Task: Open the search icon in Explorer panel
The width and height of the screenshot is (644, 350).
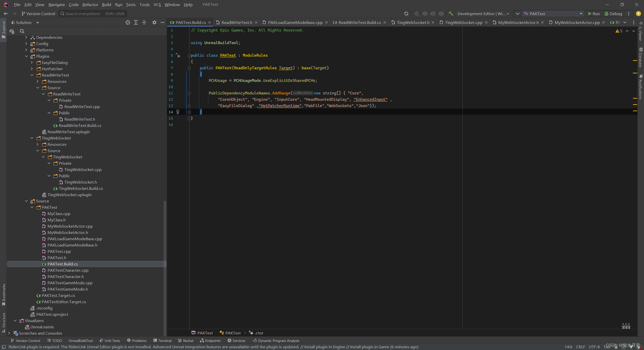Action: [x=22, y=31]
